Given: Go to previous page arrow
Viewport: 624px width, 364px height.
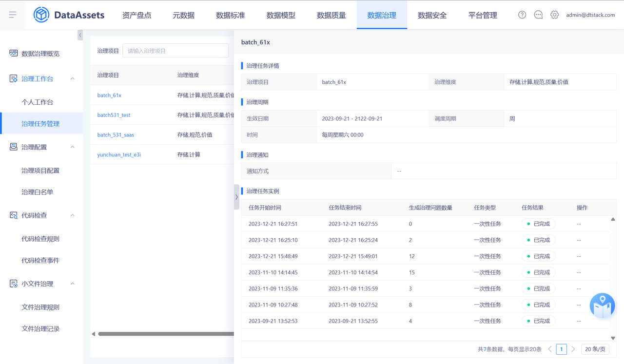Looking at the screenshot, I should (x=550, y=349).
